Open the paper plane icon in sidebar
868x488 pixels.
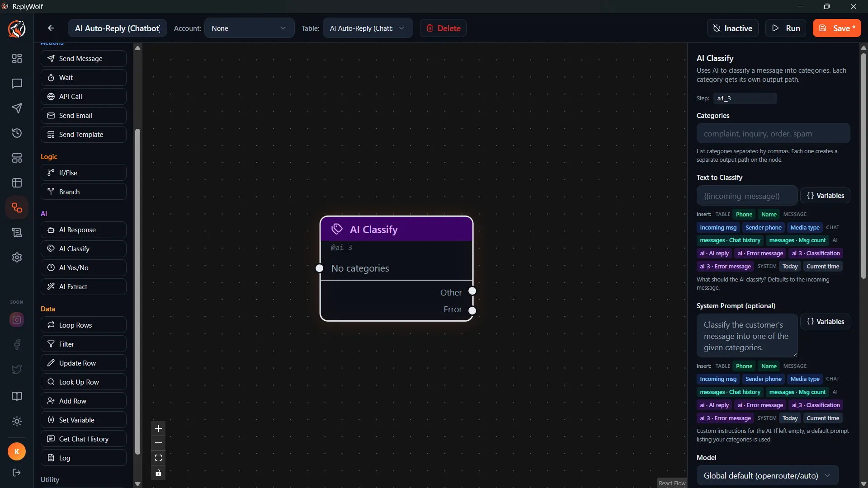[x=17, y=108]
